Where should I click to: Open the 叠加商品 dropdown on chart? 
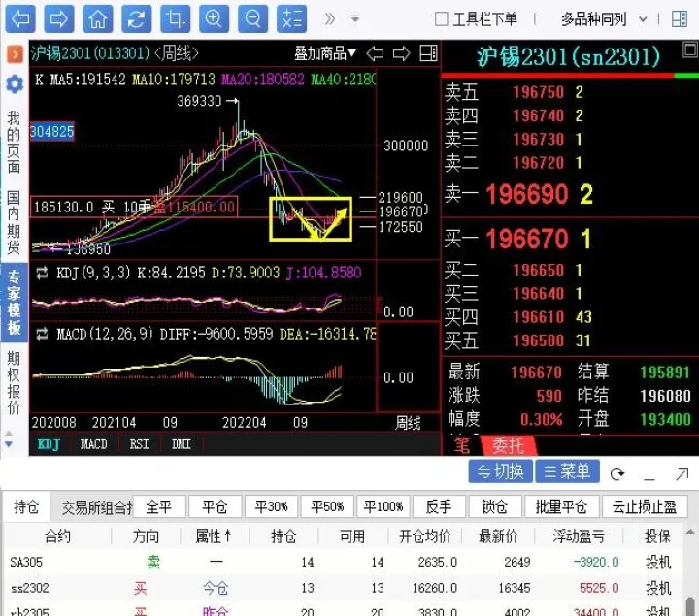coord(325,53)
